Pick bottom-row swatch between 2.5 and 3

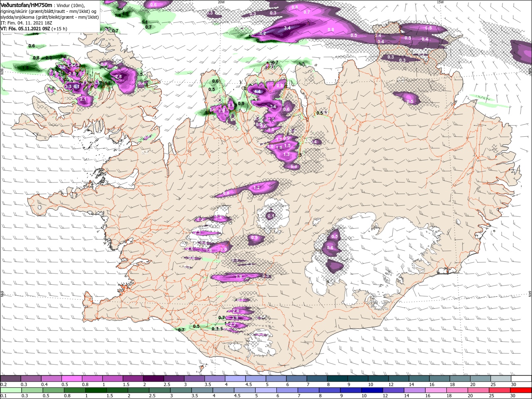[x=160, y=390]
